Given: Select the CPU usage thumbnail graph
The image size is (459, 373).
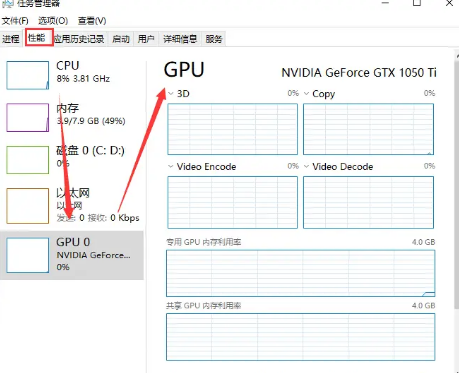Looking at the screenshot, I should pos(28,75).
